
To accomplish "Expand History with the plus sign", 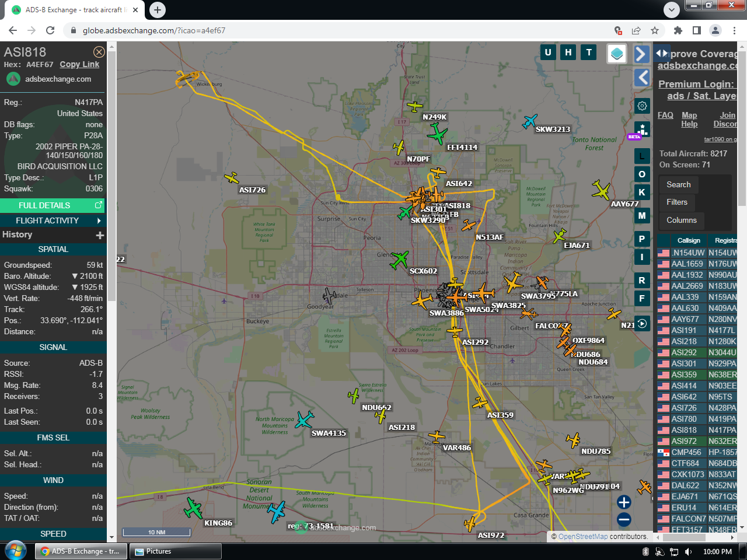I will (100, 235).
